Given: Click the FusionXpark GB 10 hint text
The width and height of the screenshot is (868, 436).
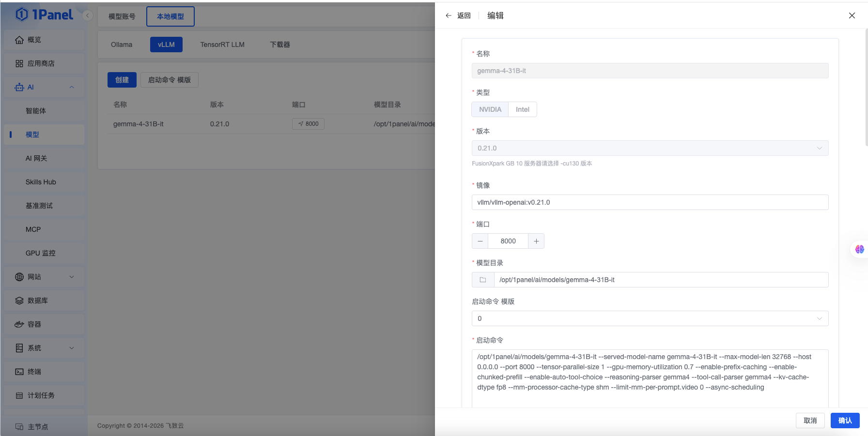Looking at the screenshot, I should (x=532, y=164).
